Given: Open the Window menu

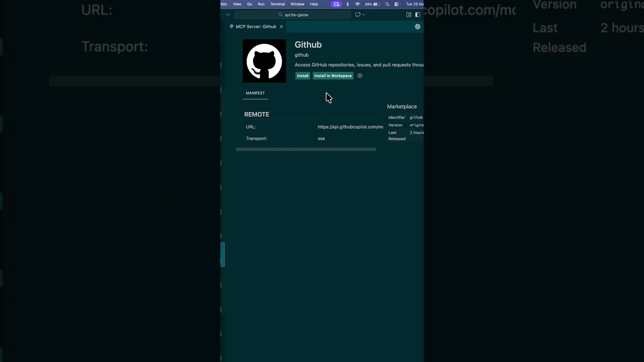Looking at the screenshot, I should tap(297, 4).
